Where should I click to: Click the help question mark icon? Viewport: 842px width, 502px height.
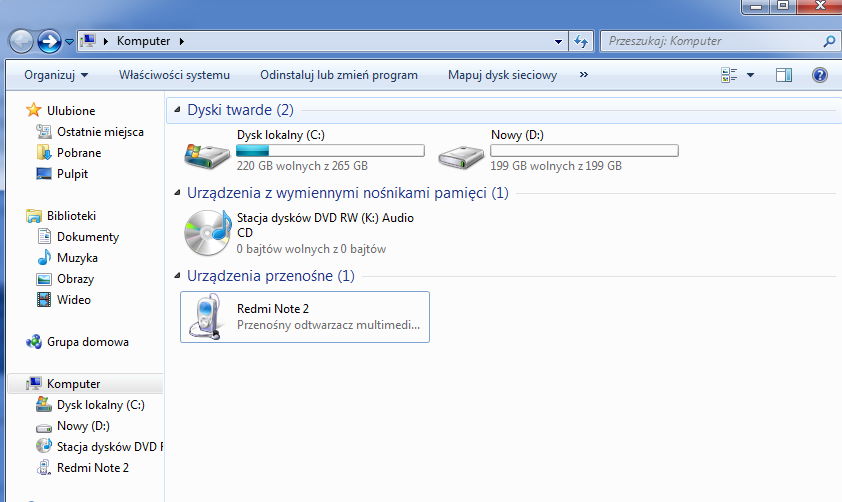tap(819, 75)
